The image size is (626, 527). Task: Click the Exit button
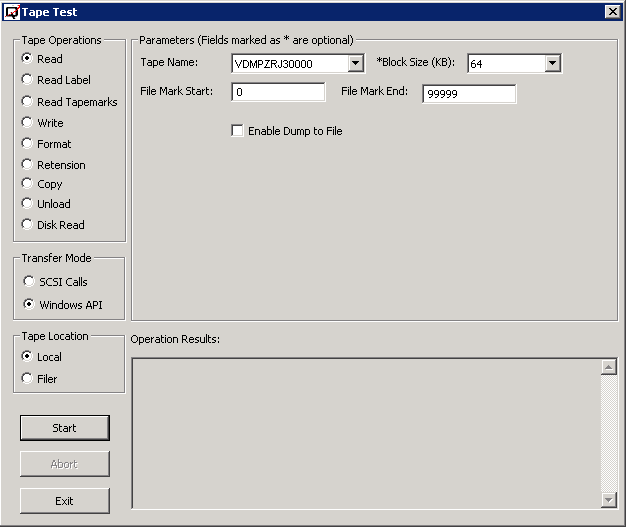[x=64, y=500]
